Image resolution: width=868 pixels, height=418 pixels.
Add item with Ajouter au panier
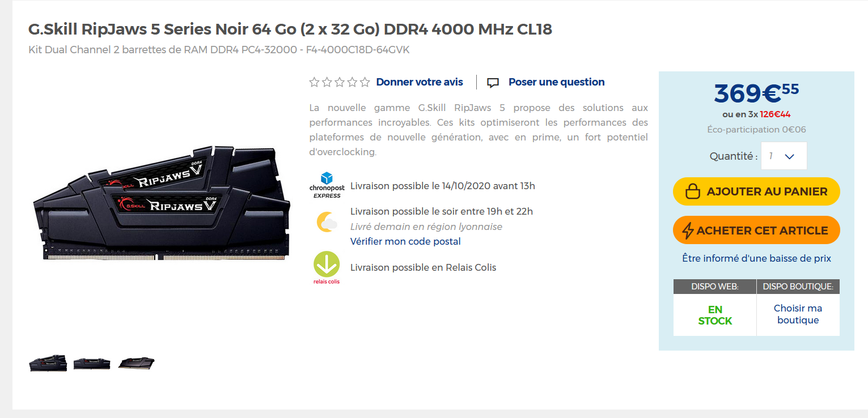point(756,191)
